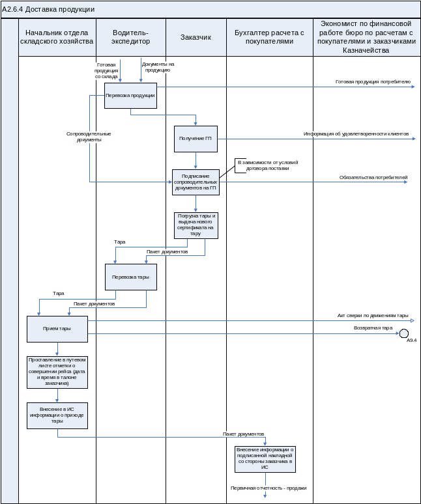Select the 'Тара' label above 'Прием тары'

pyautogui.click(x=59, y=294)
